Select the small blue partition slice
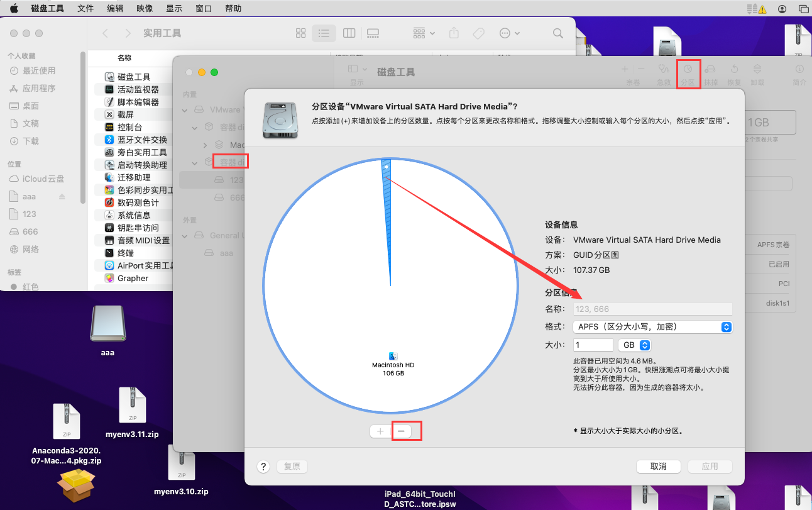 [387, 189]
